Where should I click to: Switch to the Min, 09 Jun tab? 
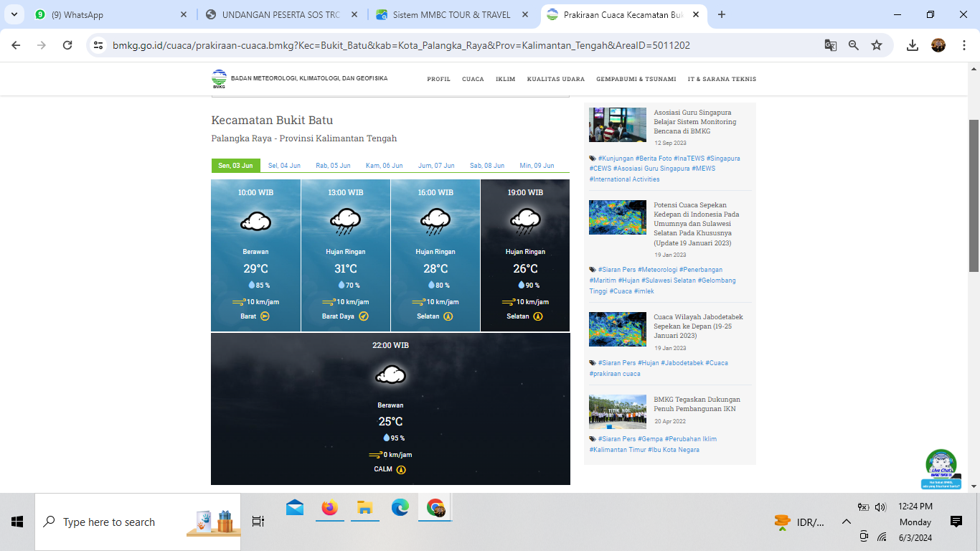click(537, 166)
